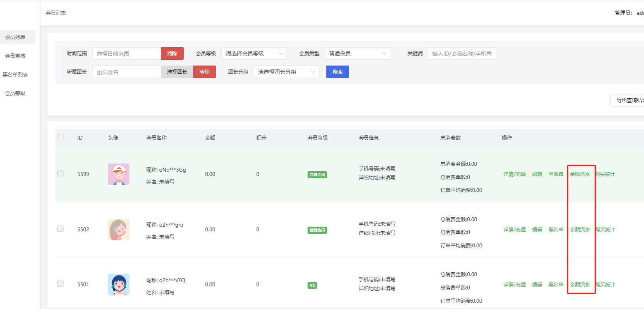The height and width of the screenshot is (309, 644).
Task: Click 普通会员 badge for member 5599
Action: (x=317, y=175)
